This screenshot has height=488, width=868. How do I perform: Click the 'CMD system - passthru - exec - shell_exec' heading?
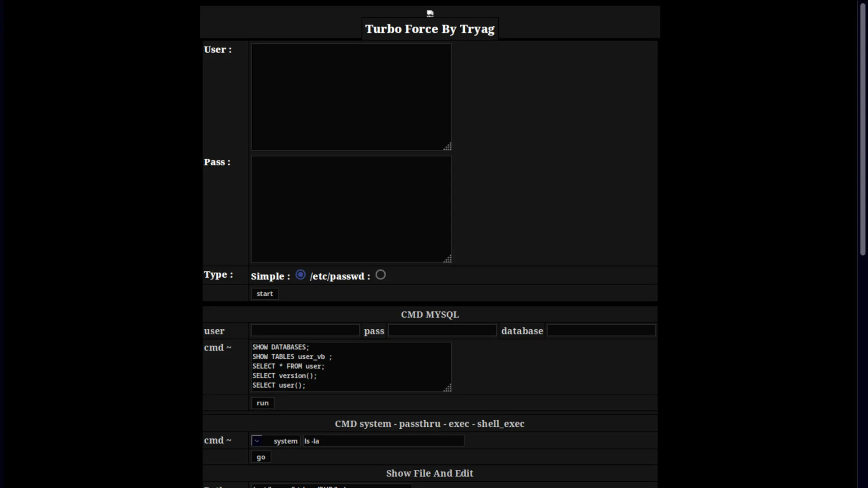click(430, 424)
